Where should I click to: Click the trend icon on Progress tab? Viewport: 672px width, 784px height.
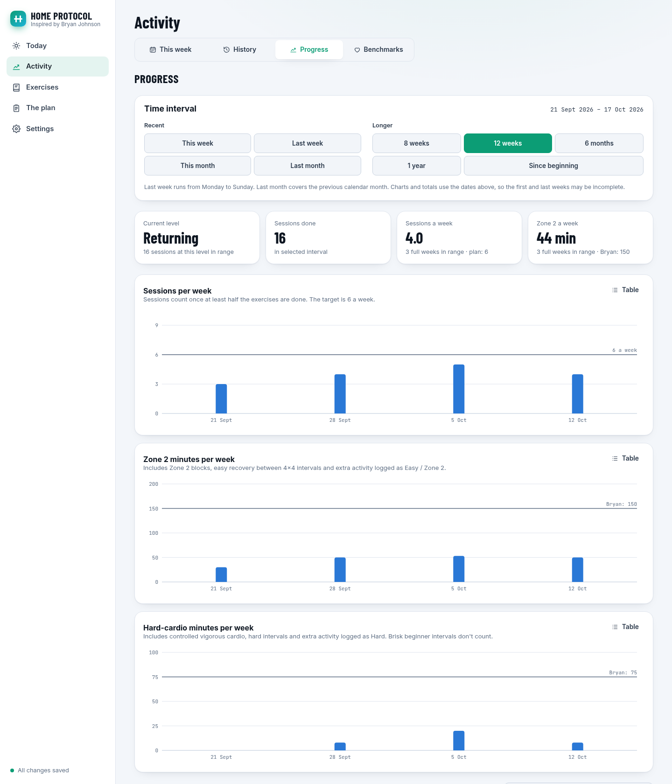tap(293, 50)
